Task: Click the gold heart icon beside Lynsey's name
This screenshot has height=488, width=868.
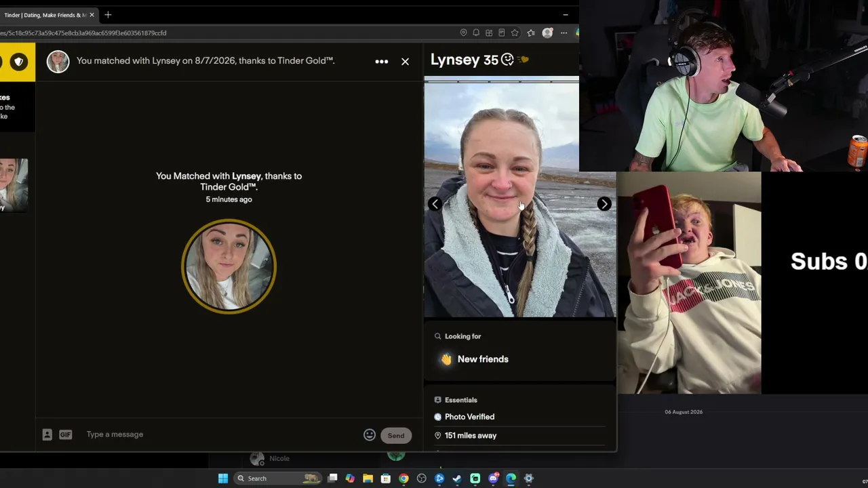Action: click(x=523, y=60)
